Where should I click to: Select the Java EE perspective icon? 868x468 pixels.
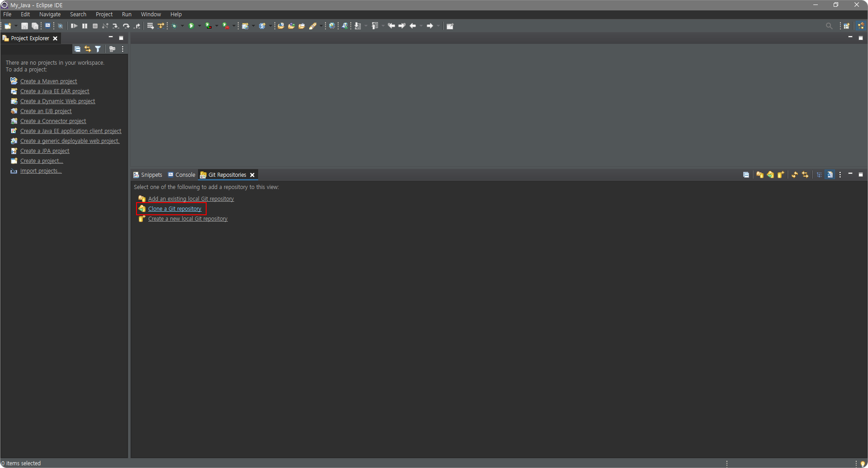861,26
